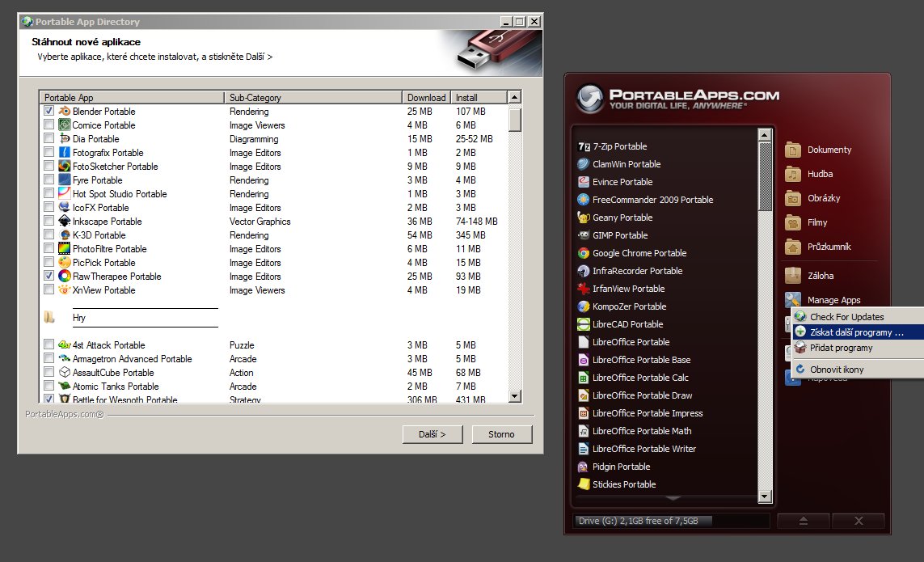The image size is (924, 562).
Task: Launch Google Chrome Portable icon
Action: click(584, 253)
